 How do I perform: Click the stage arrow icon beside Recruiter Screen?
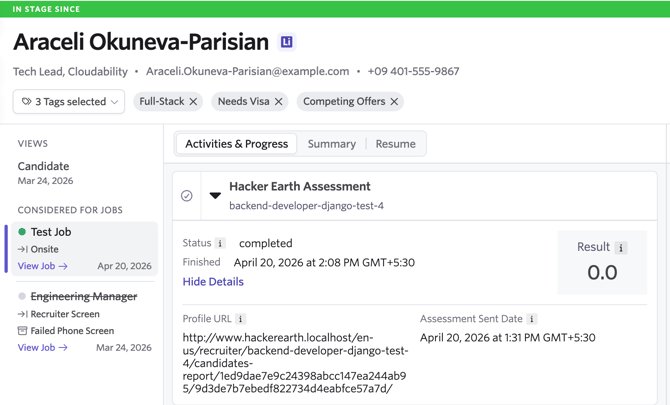pyautogui.click(x=23, y=314)
